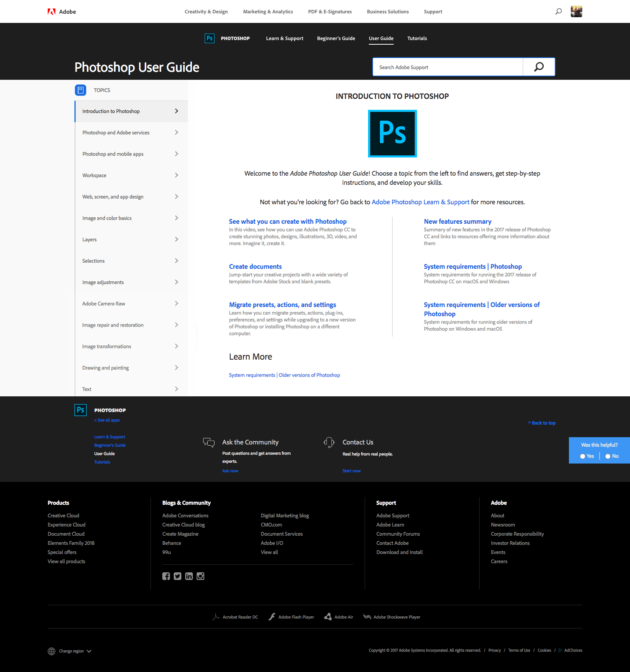Screen dimensions: 630x672
Task: Switch to Learn & Support tab
Action: 285,38
